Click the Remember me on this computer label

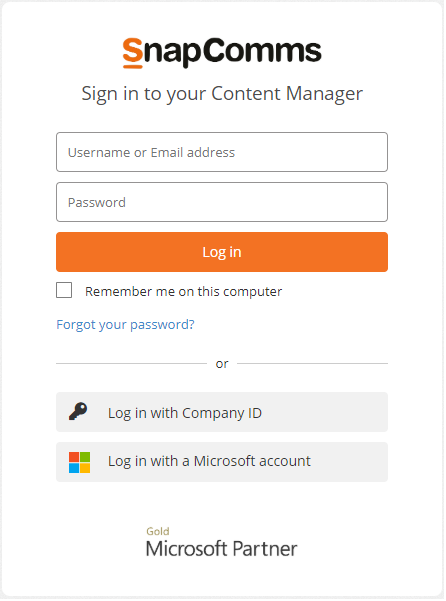click(184, 292)
